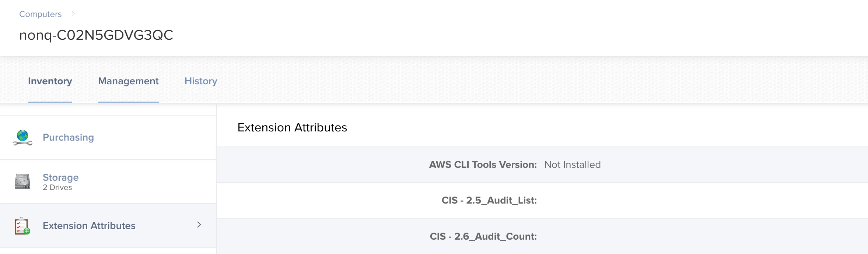Select the Extension Attributes sidebar label
Screen dimensions: 868x254
tap(89, 226)
